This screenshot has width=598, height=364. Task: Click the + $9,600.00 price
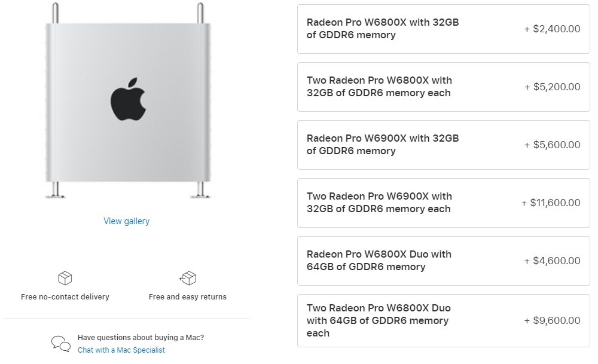[552, 320]
